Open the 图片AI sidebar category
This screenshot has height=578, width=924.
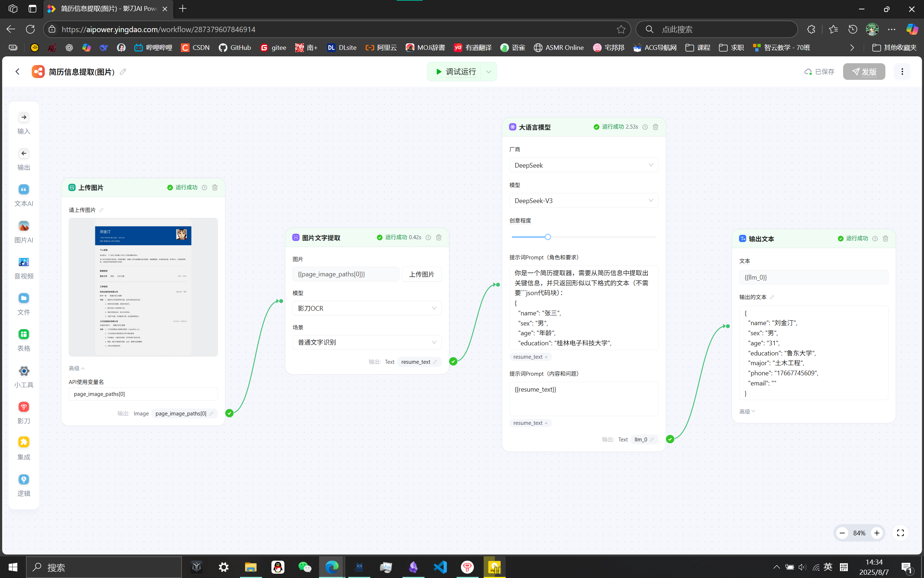click(x=24, y=232)
